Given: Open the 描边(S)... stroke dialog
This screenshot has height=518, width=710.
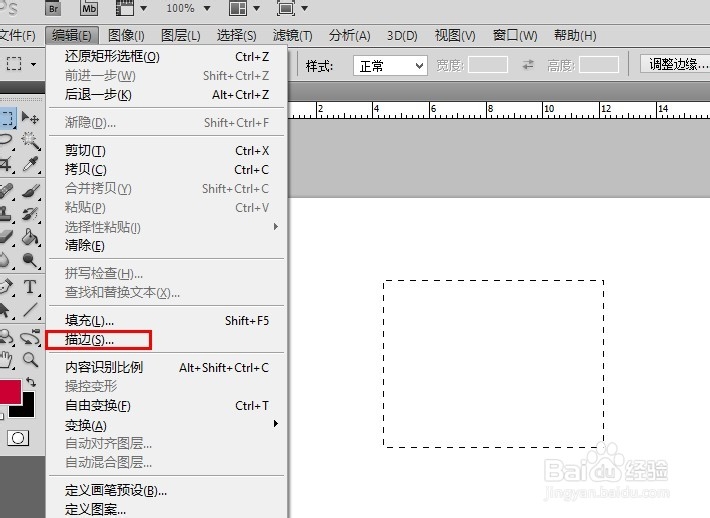Looking at the screenshot, I should coord(167,340).
